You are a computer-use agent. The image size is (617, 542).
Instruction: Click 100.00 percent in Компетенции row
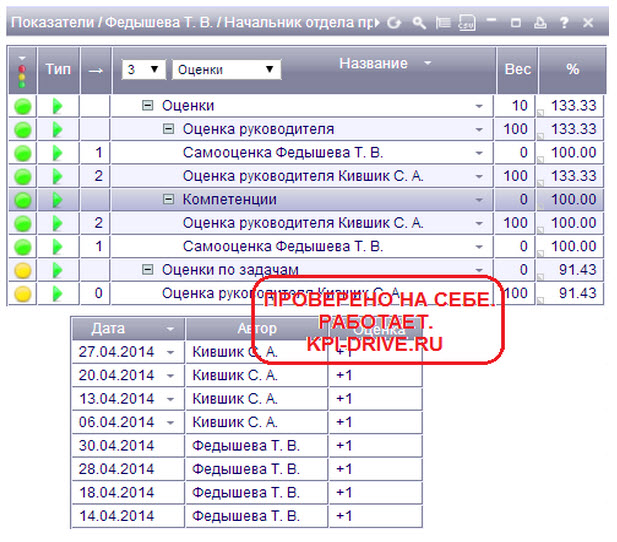click(x=573, y=200)
